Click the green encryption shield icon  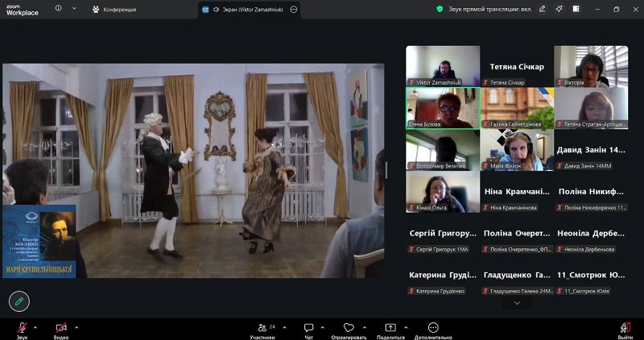coord(440,9)
